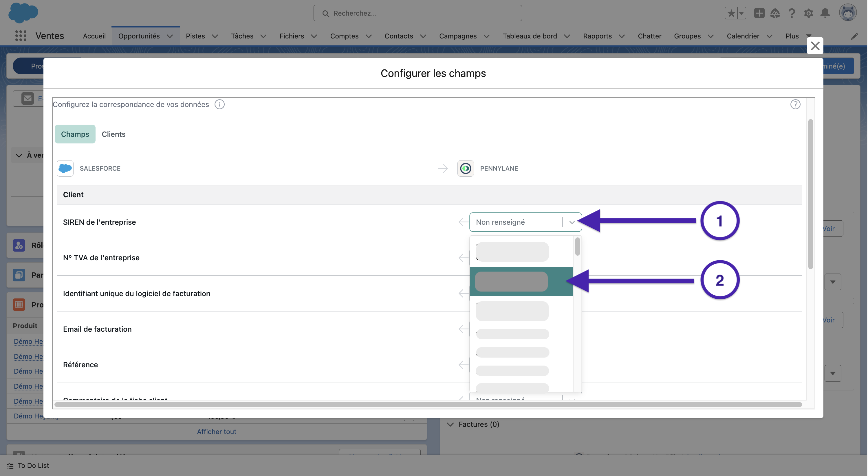Select the Champs tab
This screenshot has width=868, height=476.
tap(75, 134)
